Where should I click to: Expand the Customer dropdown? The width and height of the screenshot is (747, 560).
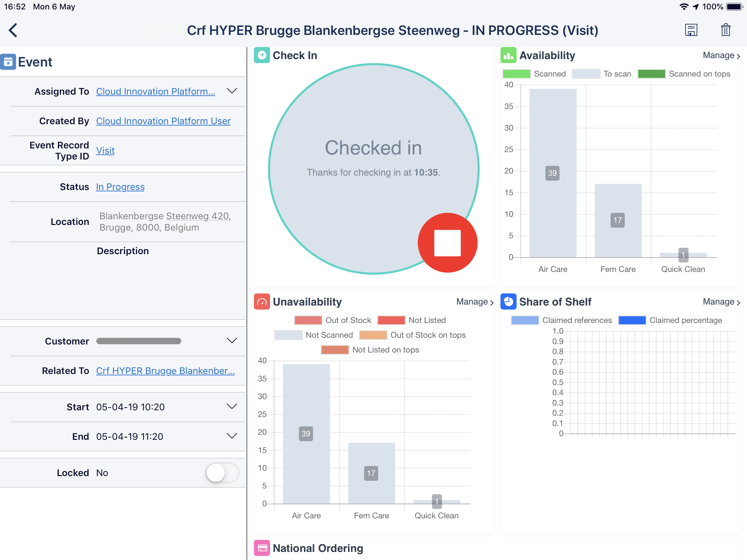coord(232,340)
